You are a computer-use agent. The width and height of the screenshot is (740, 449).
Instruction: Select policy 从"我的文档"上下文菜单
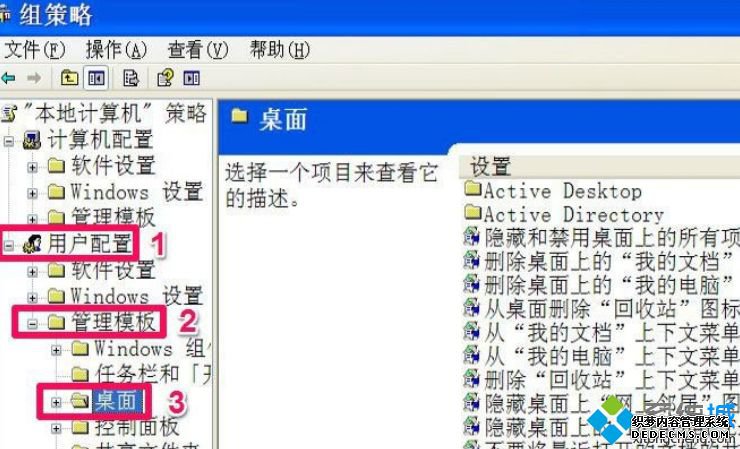pos(612,332)
